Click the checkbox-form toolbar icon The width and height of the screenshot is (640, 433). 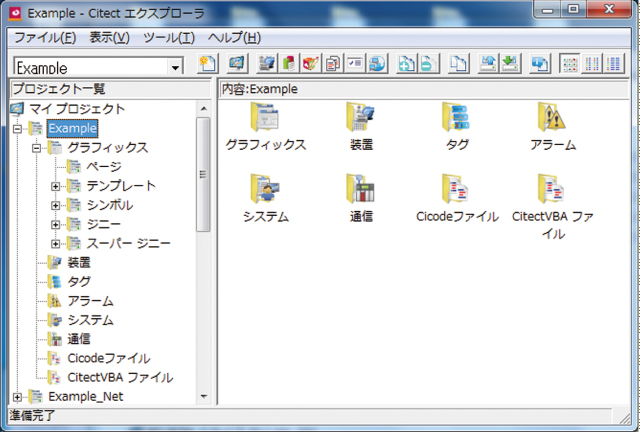point(355,64)
